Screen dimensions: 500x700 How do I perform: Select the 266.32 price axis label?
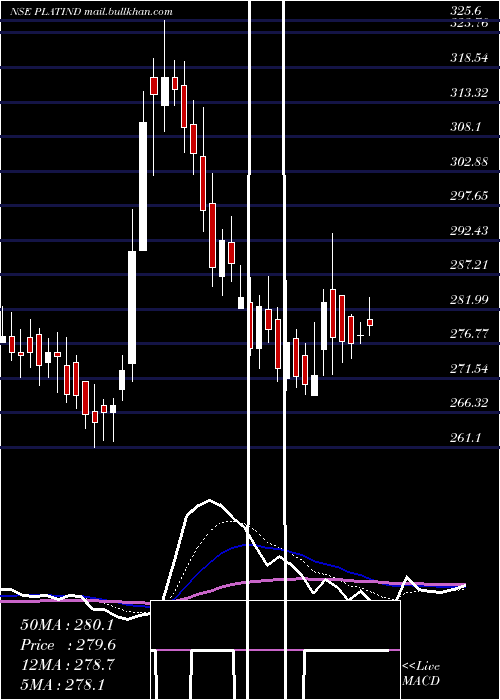tap(469, 403)
